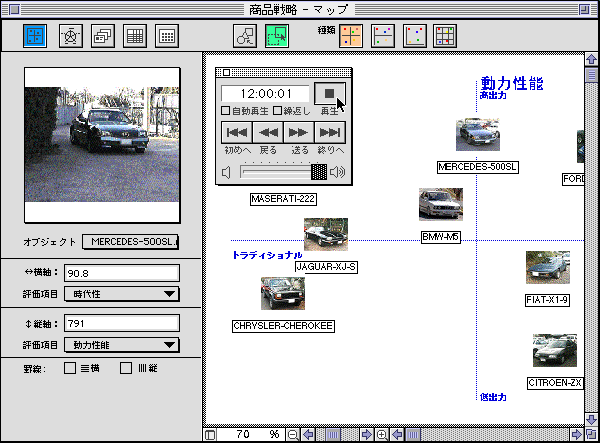The width and height of the screenshot is (600, 443).
Task: Close the playback controller palette
Action: pyautogui.click(x=226, y=72)
